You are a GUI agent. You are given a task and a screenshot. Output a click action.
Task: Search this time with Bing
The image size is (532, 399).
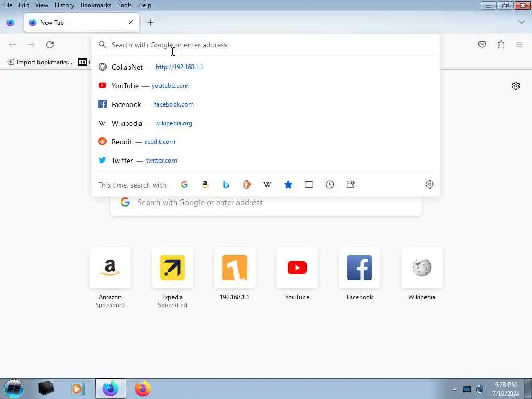tap(226, 184)
